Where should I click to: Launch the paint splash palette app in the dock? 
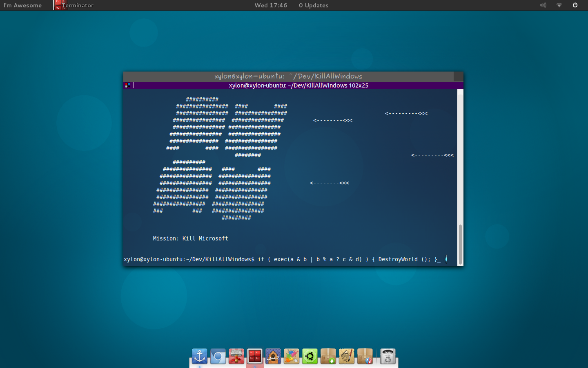(x=291, y=357)
